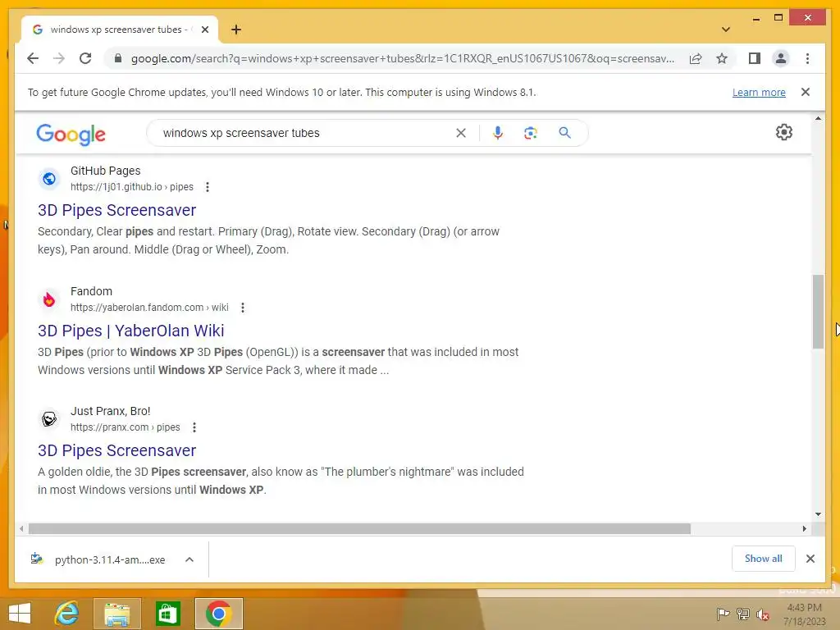This screenshot has width=840, height=630.
Task: Open the Windows Start button
Action: [20, 614]
